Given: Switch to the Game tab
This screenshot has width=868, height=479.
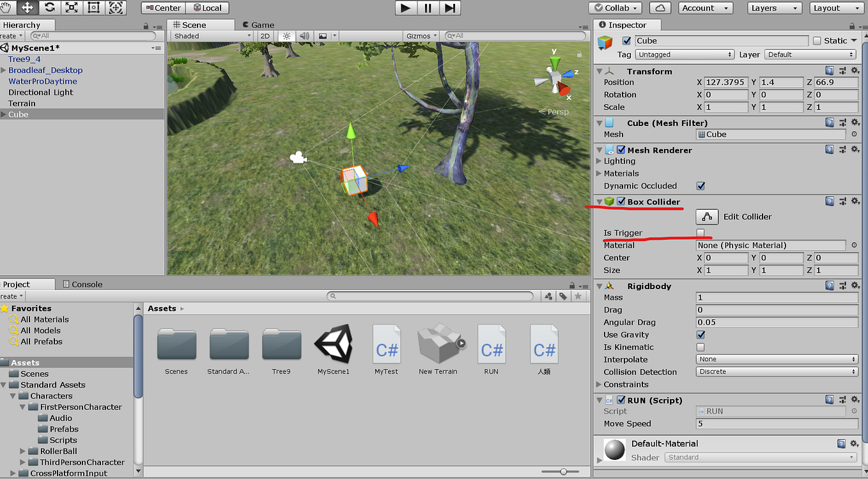Looking at the screenshot, I should (258, 24).
